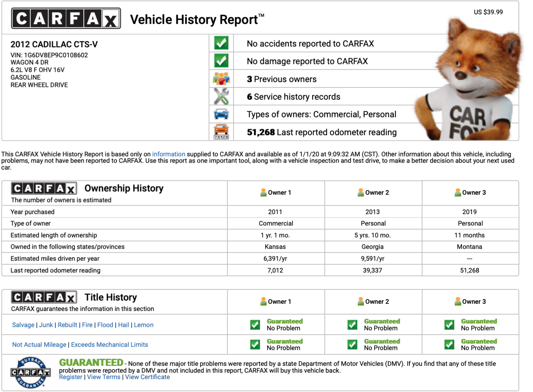Click the Owner 1 person icon in Ownership History
Image resolution: width=533 pixels, height=392 pixels.
[x=263, y=192]
